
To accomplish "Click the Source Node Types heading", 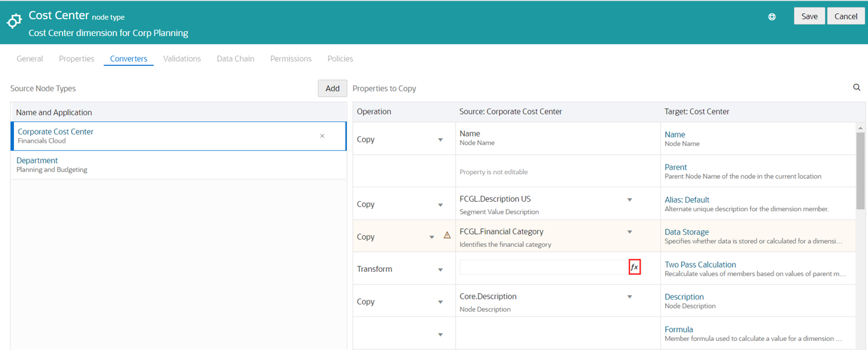I will pos(43,88).
